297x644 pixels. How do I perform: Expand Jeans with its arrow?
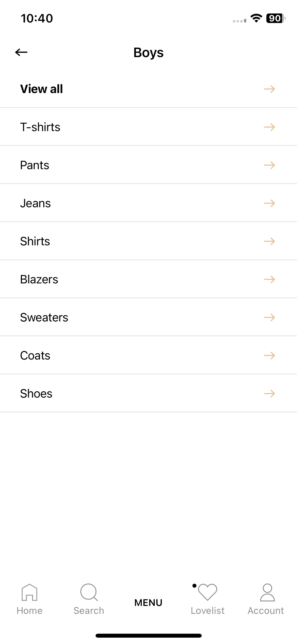point(269,203)
